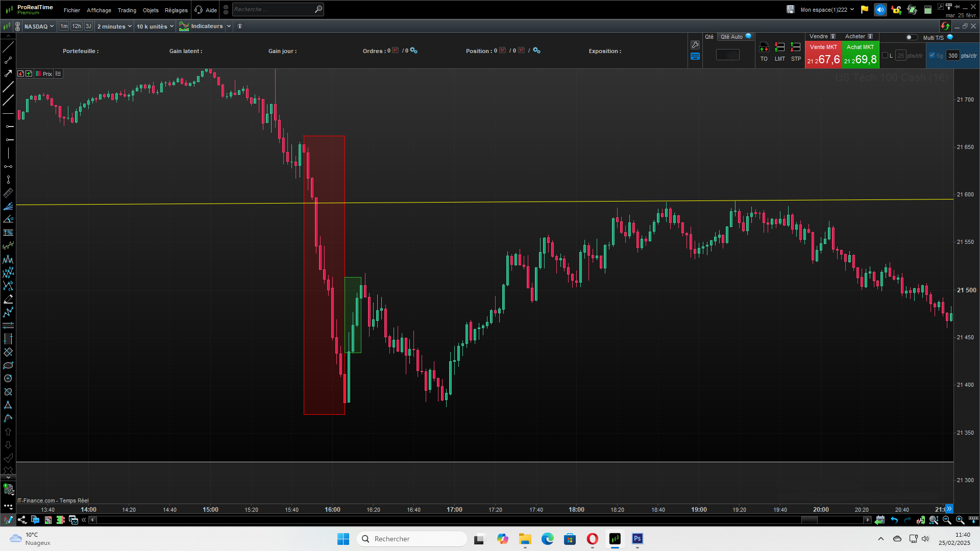Click the blue keyboard icon
The width and height of the screenshot is (980, 551).
695,57
